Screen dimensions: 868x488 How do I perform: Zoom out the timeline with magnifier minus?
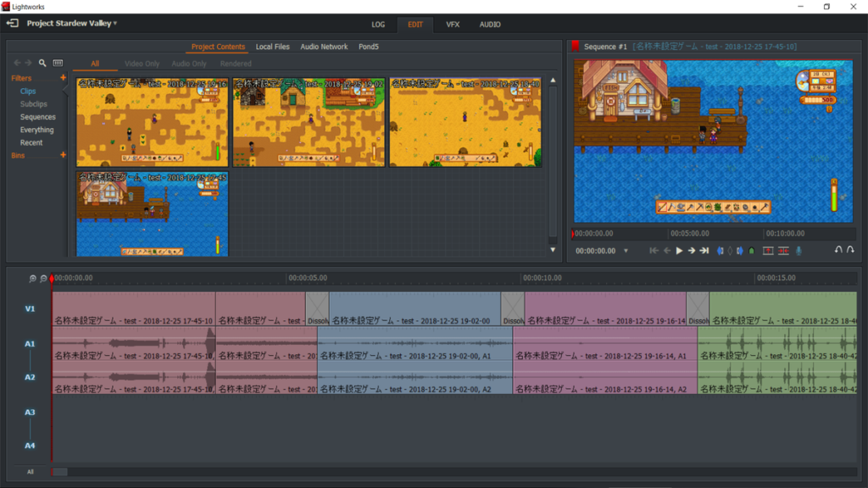point(44,278)
